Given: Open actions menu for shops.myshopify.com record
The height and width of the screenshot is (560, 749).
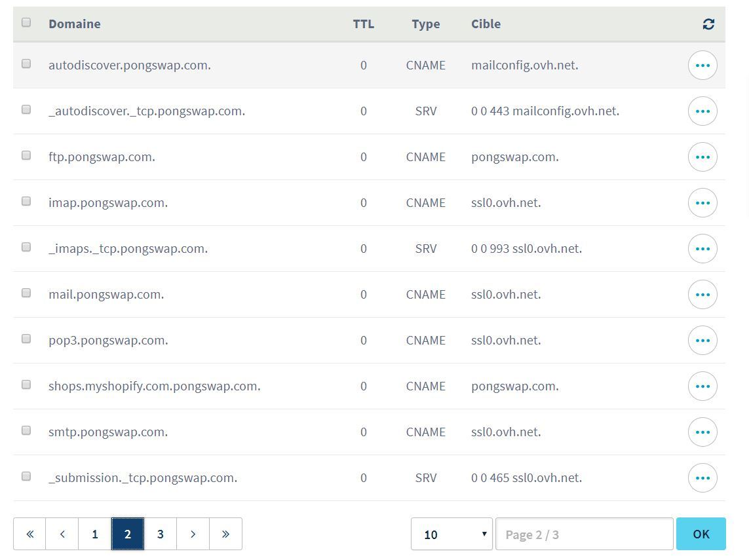Looking at the screenshot, I should [x=702, y=386].
